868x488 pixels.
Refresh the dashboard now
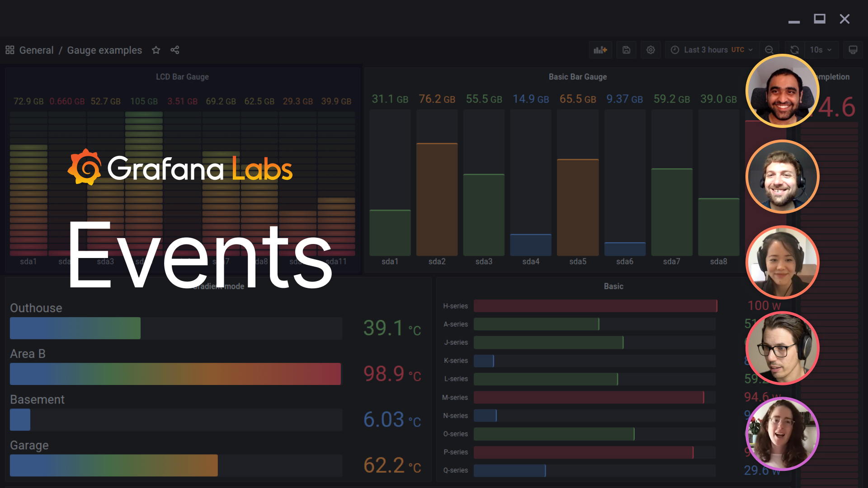tap(794, 50)
